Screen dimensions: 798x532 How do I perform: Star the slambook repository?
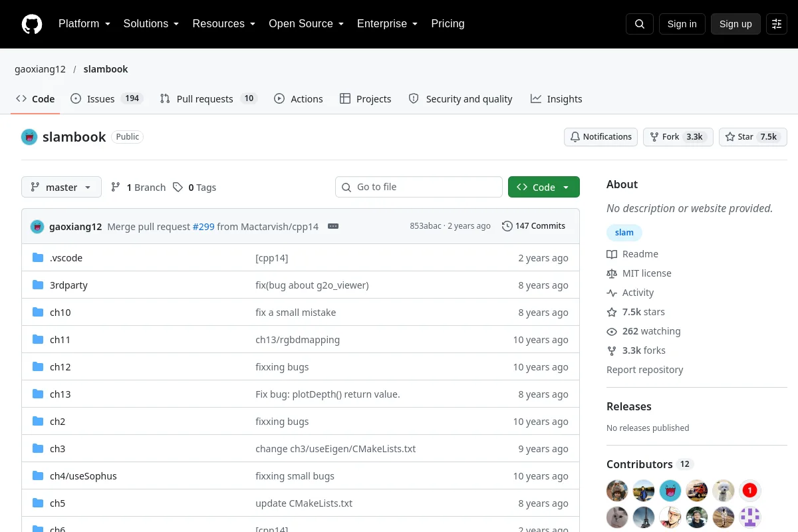753,137
